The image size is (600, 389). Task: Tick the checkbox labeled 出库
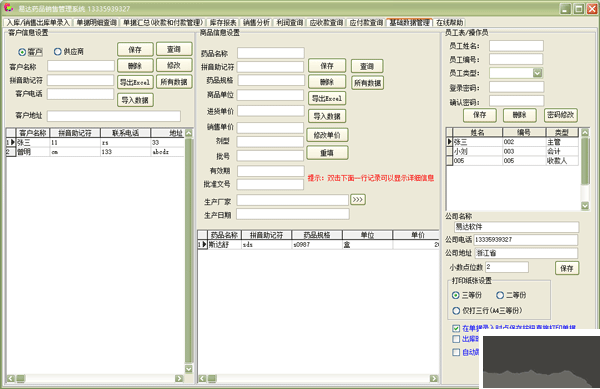point(456,339)
